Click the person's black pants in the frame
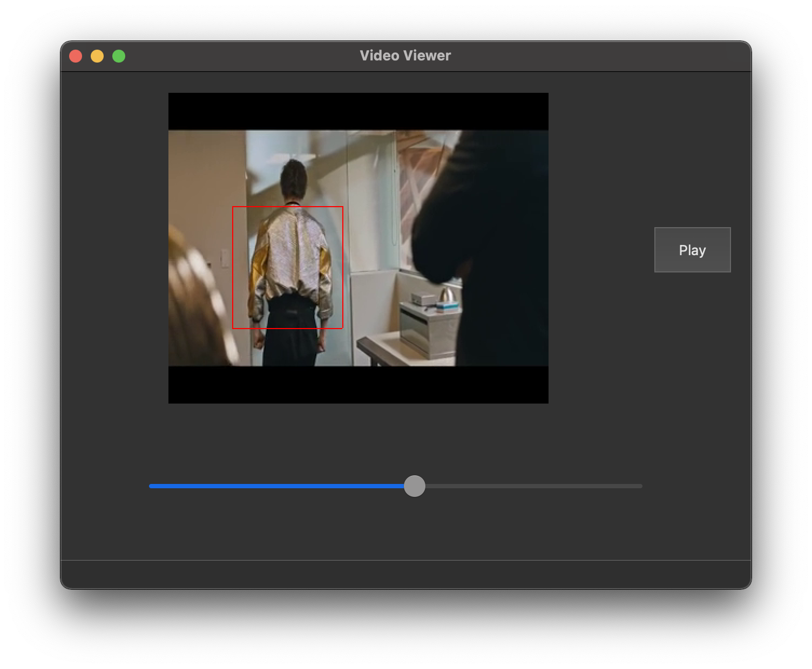 coord(290,334)
